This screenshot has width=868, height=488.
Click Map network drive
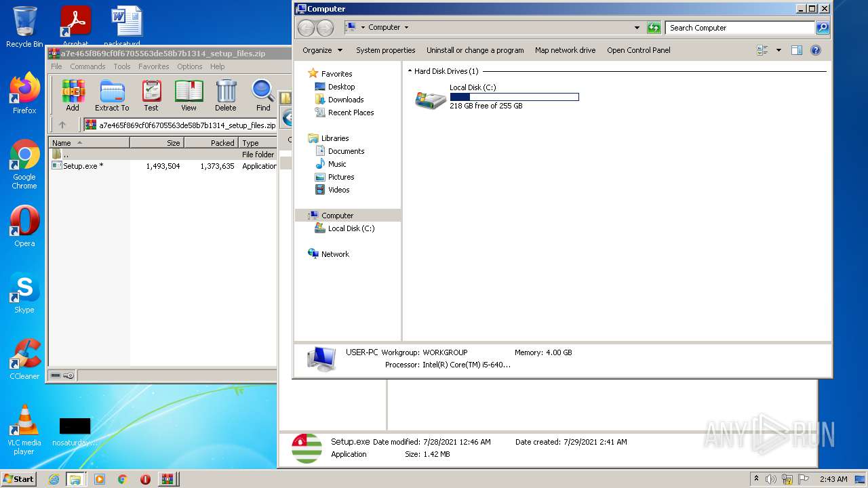pyautogui.click(x=565, y=50)
